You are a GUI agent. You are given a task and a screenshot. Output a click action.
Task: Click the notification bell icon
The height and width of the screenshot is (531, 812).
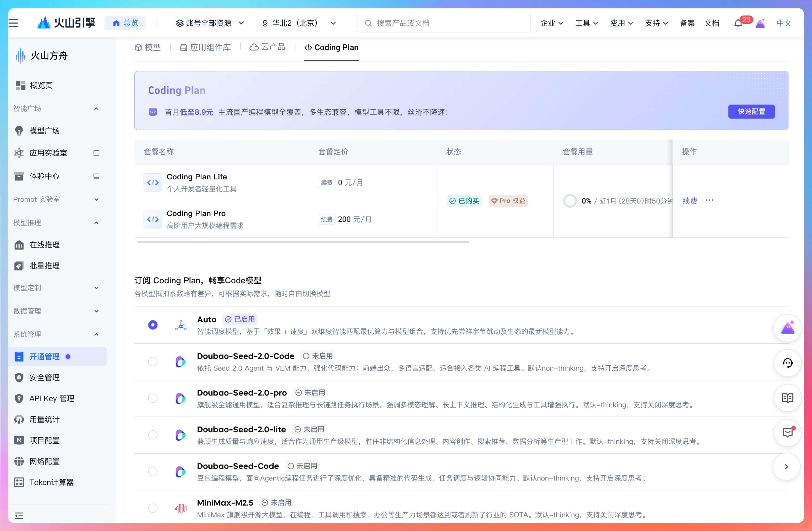[738, 23]
